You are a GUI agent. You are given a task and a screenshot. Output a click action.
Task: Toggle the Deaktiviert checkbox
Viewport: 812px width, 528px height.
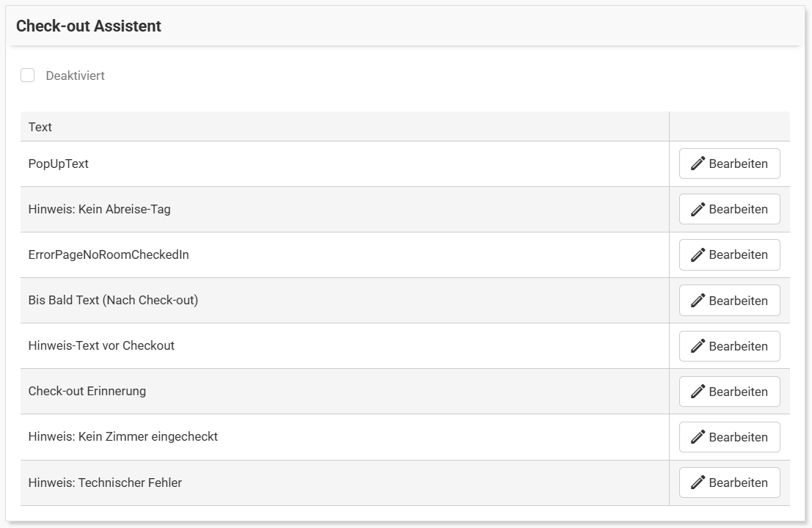(x=28, y=76)
